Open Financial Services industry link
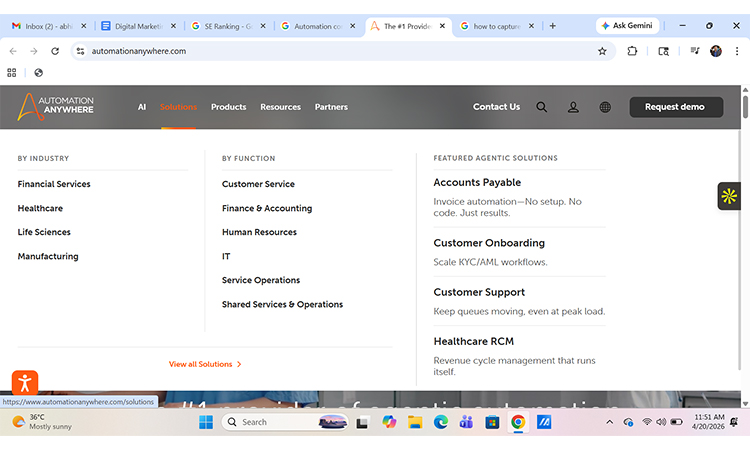Viewport: 750px width, 450px height. click(x=54, y=184)
